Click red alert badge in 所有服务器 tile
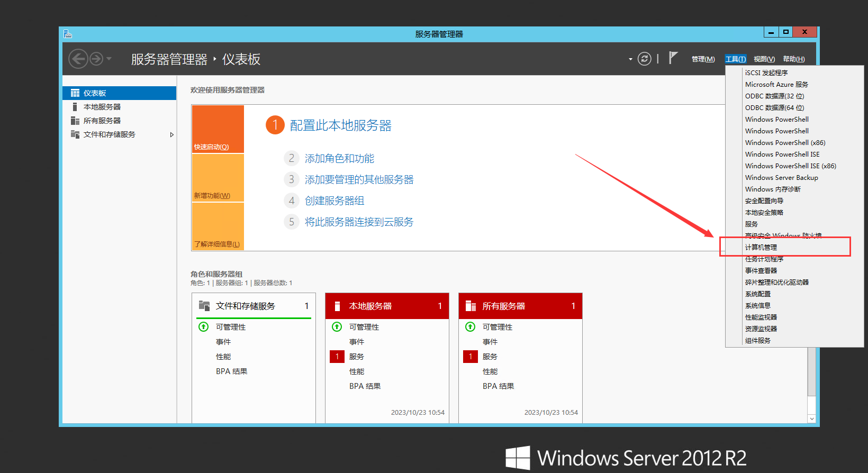This screenshot has height=473, width=868. click(471, 357)
